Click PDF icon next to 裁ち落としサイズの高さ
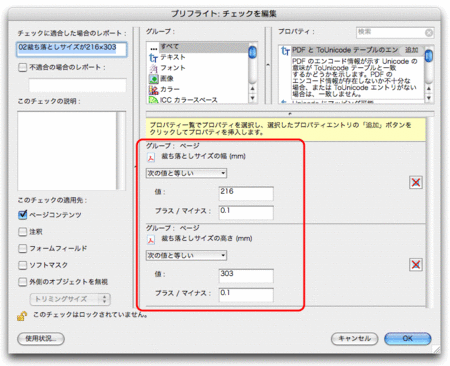The height and width of the screenshot is (366, 450). pyautogui.click(x=151, y=239)
